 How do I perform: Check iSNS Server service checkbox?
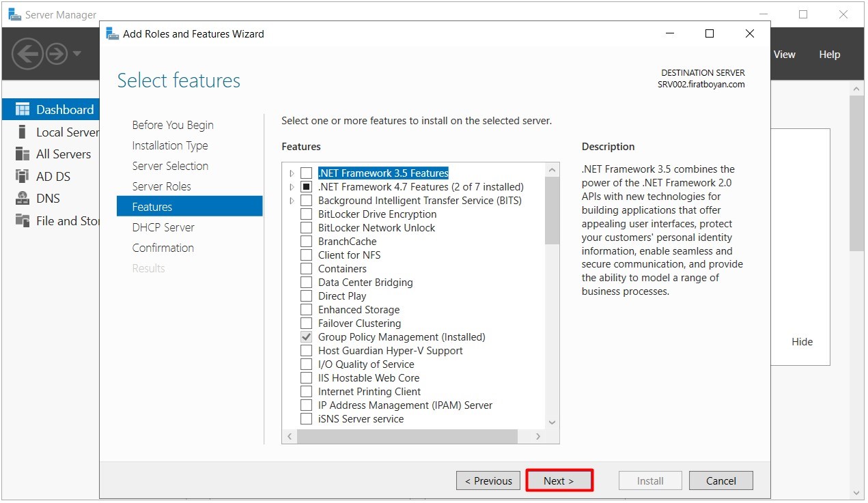tap(306, 419)
